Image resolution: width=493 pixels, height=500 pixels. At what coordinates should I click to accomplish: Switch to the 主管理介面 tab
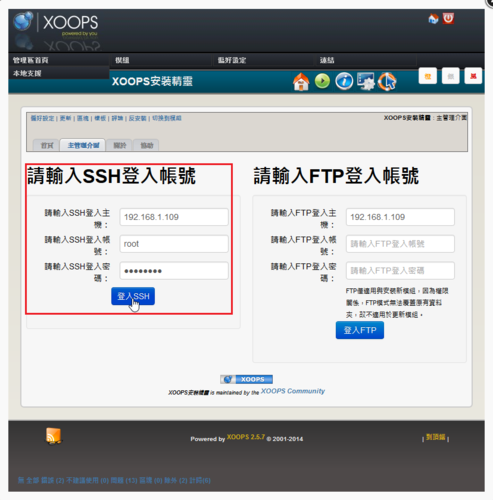click(83, 145)
